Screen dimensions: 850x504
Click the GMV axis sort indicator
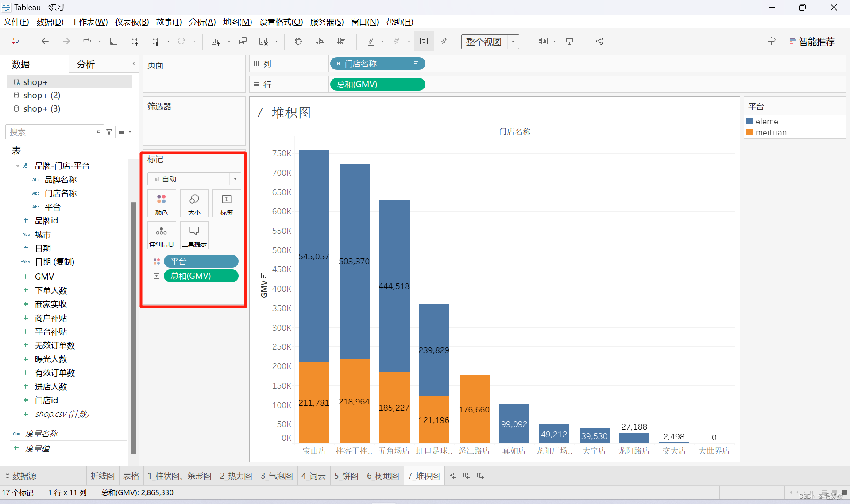click(x=263, y=275)
